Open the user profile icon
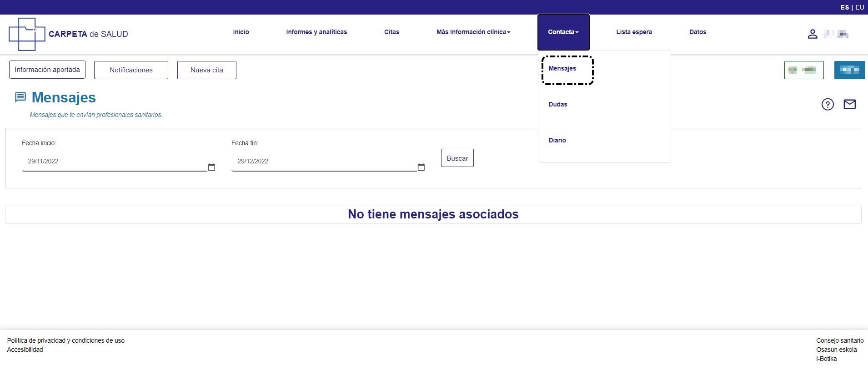 click(x=813, y=34)
